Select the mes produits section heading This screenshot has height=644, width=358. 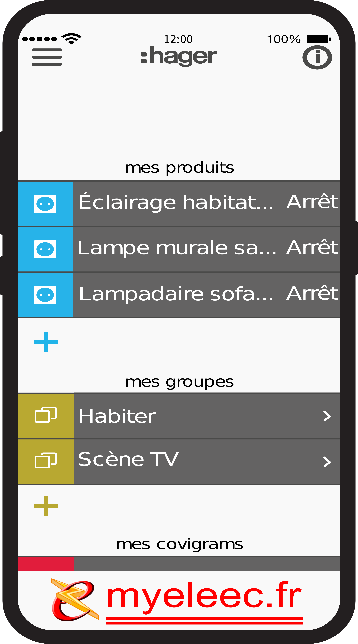[x=179, y=168]
